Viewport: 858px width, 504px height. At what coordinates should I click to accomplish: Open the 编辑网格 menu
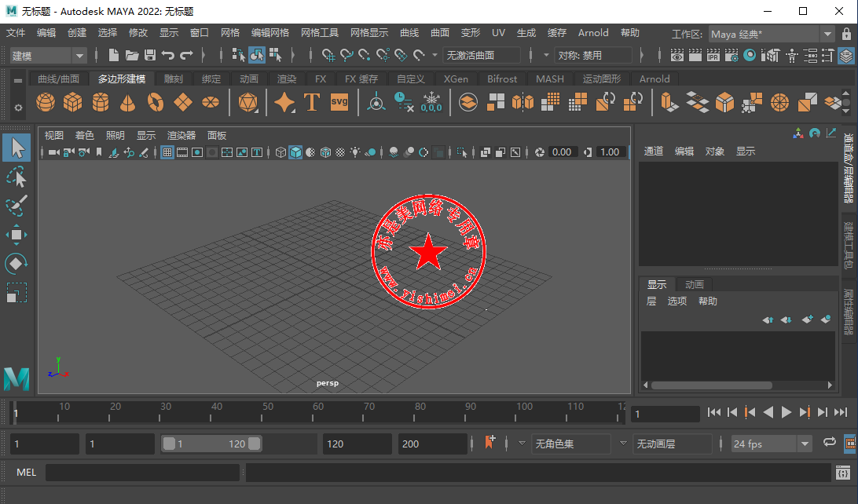(270, 33)
